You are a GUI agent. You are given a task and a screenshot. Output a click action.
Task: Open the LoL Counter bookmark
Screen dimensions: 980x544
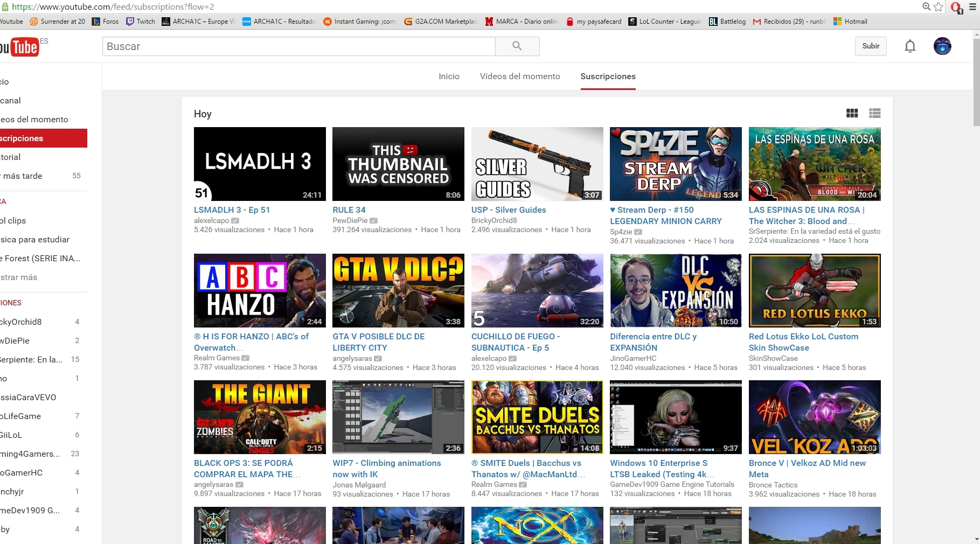(665, 22)
